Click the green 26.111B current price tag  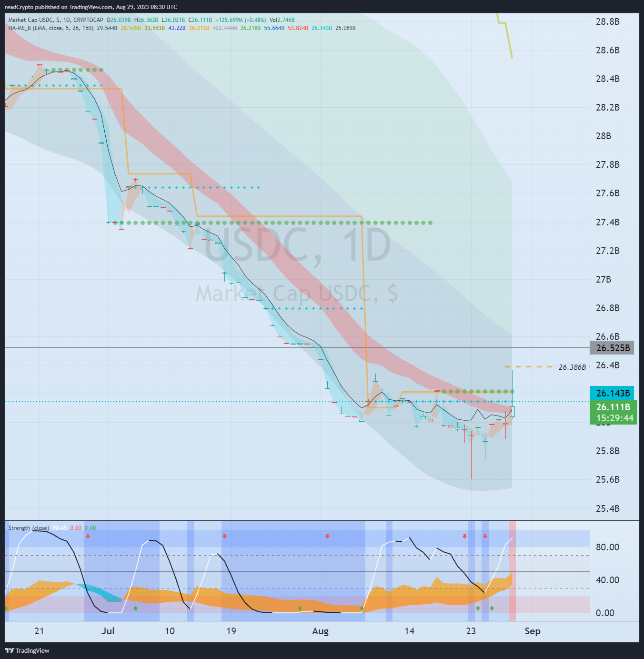point(613,407)
